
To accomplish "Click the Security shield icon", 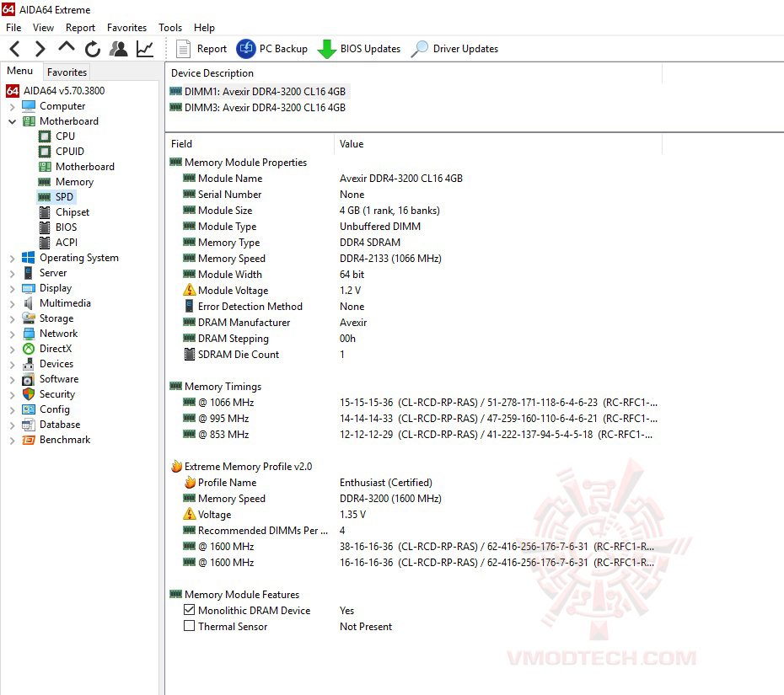I will (29, 394).
